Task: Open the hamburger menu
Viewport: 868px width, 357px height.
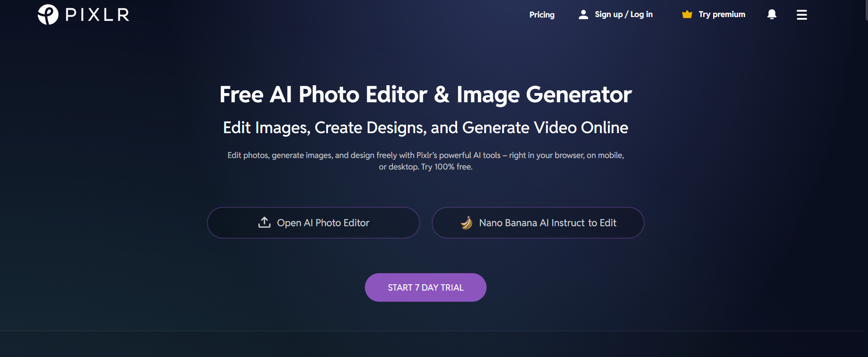Action: tap(802, 15)
